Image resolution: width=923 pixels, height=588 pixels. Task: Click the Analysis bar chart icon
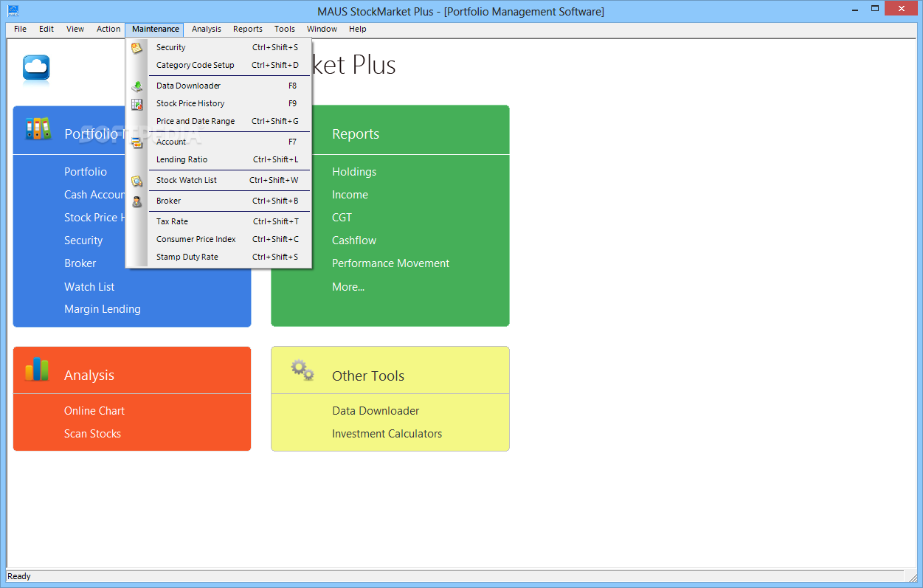coord(37,370)
